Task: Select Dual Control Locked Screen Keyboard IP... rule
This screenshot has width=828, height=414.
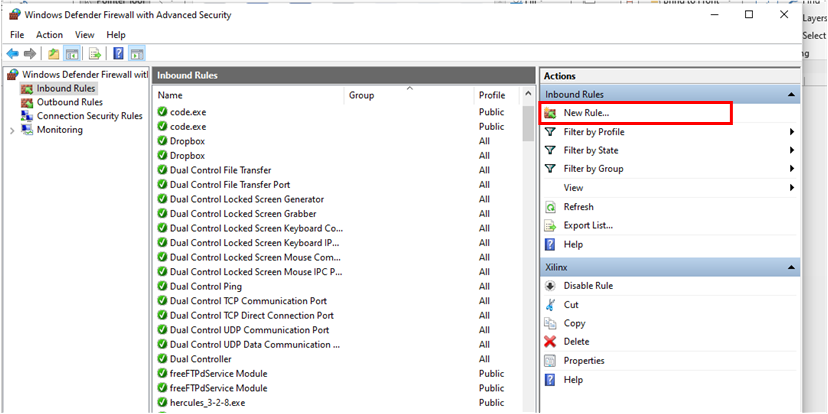Action: [x=255, y=243]
